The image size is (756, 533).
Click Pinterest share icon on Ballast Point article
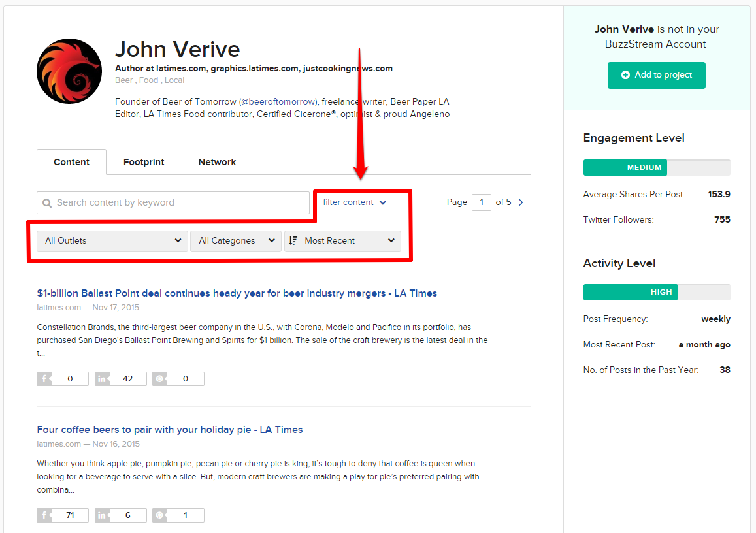click(159, 378)
